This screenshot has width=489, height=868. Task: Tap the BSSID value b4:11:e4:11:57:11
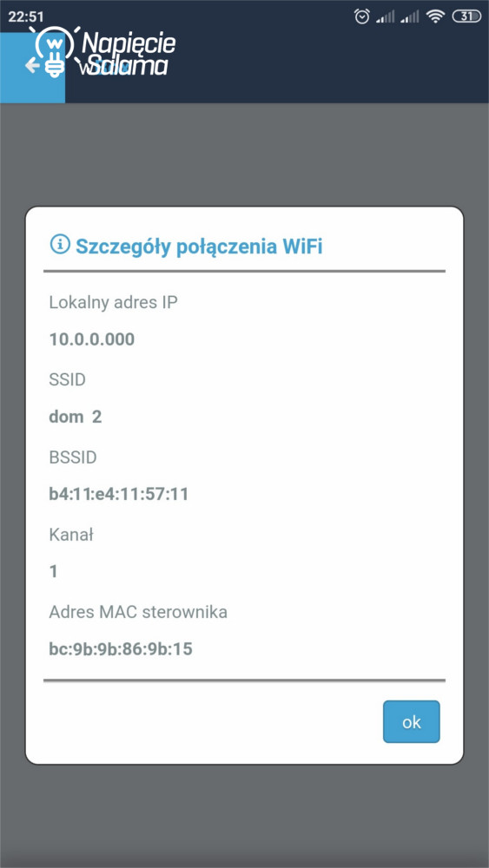118,494
